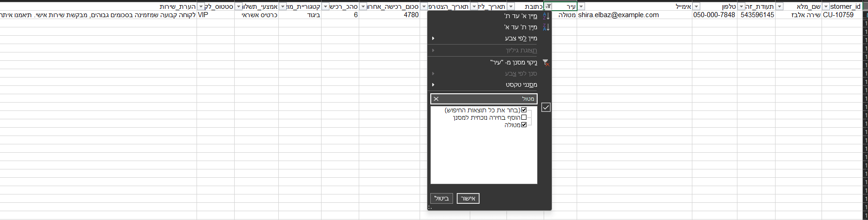The height and width of the screenshot is (220, 868).
Task: Select amount cell 4780
Action: point(389,15)
